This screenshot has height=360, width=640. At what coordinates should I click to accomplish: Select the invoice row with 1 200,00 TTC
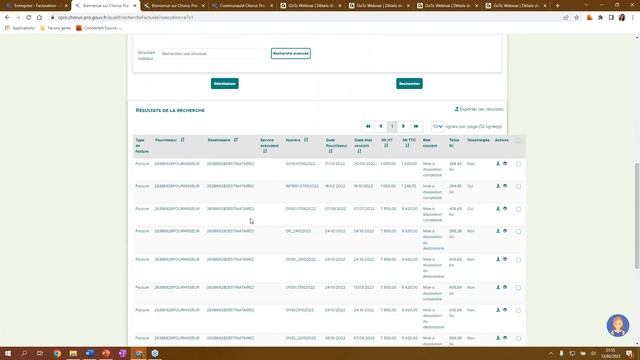click(x=518, y=164)
